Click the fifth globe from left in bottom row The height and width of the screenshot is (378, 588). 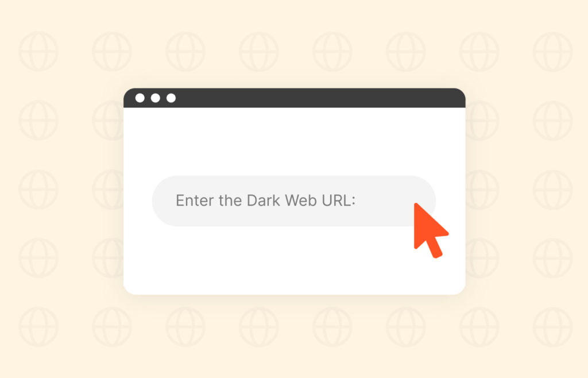[332, 327]
